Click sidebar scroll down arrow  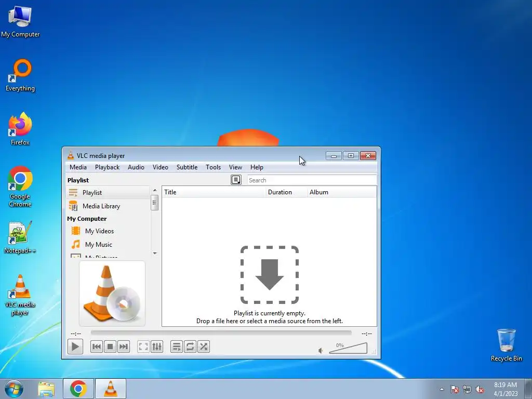tap(155, 253)
